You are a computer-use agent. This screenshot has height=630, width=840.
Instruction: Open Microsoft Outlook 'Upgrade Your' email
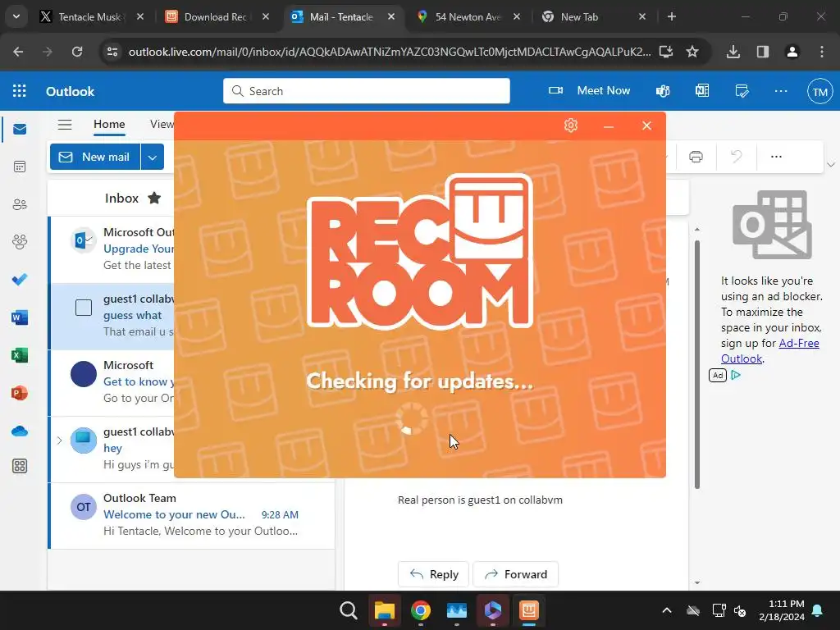point(112,249)
